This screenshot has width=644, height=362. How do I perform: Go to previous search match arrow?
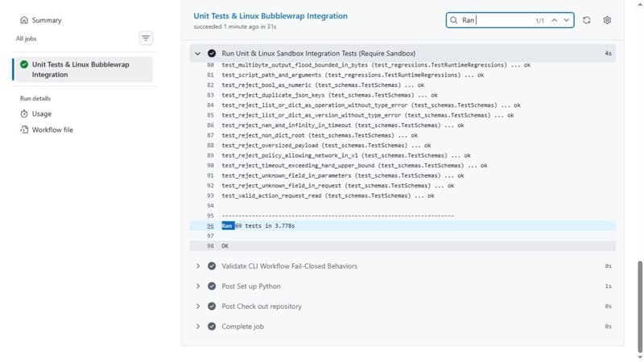coord(554,20)
